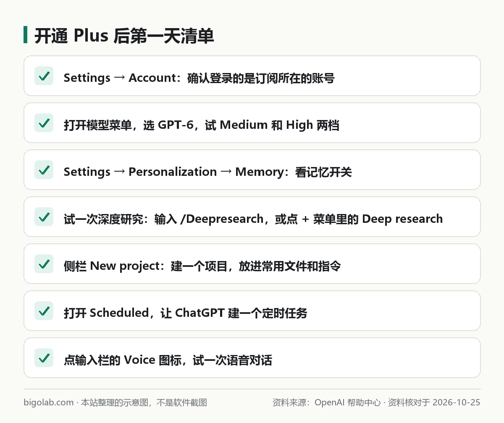Screen dimensions: 504x423
Task: Click 'Settings → Personalization → Memory：看记忆开关' text
Action: click(208, 172)
